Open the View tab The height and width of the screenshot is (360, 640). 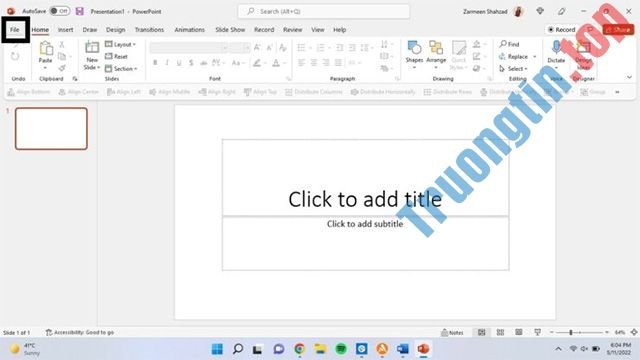318,30
